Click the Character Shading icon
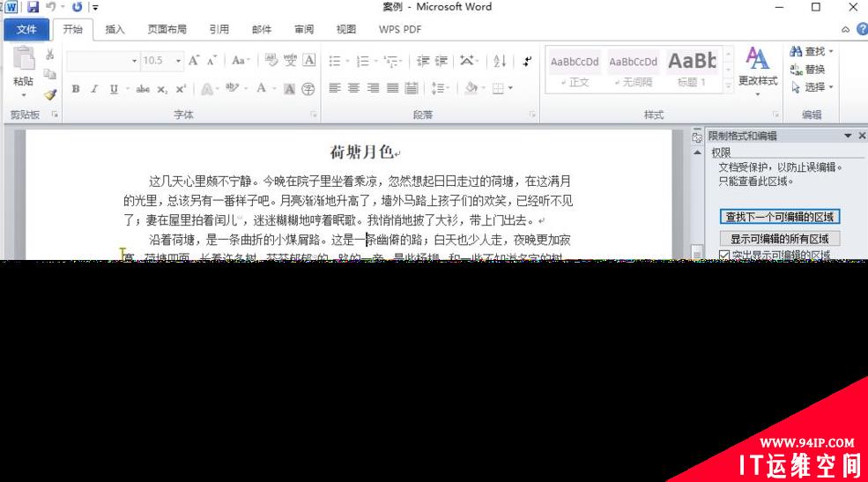This screenshot has width=868, height=482. (x=290, y=88)
